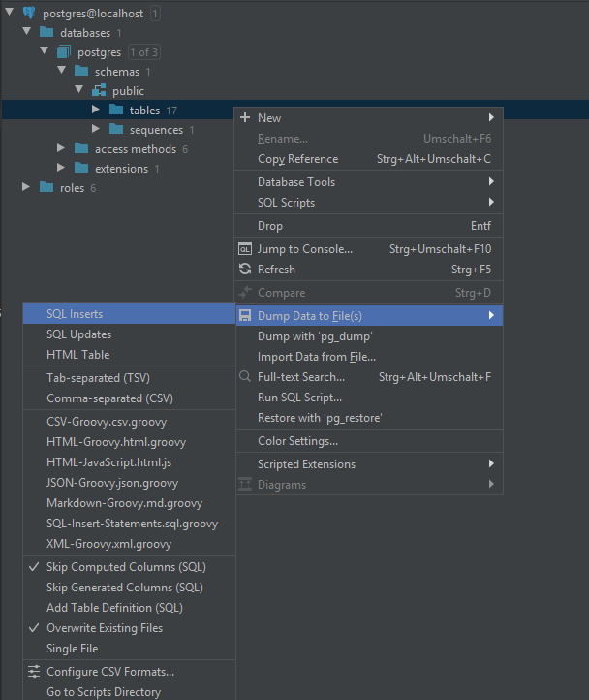Choose SQL Inserts export format

click(x=75, y=314)
